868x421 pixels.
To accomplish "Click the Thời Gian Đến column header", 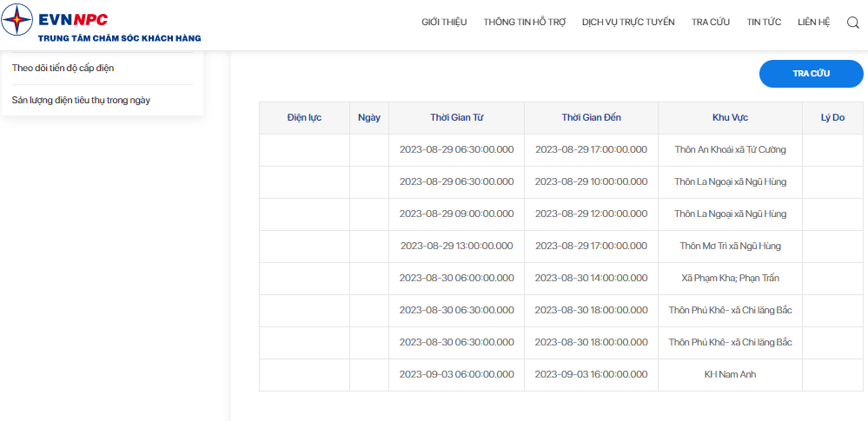I will (x=591, y=118).
